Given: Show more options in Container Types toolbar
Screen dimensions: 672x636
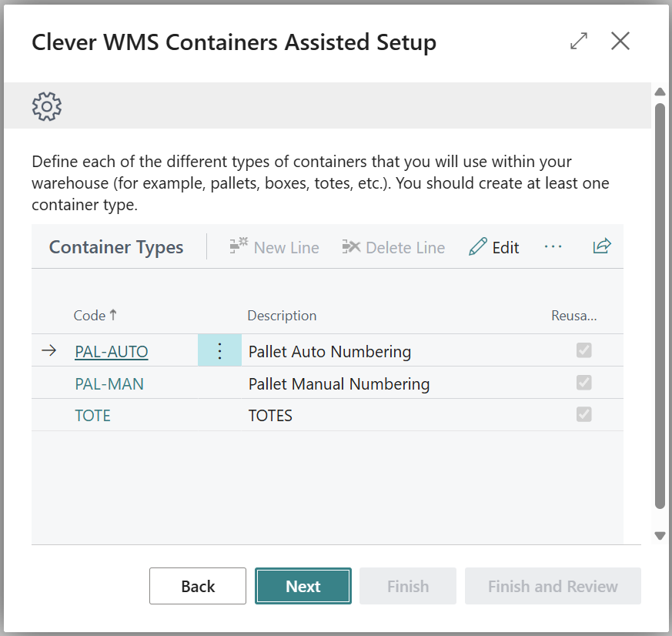Looking at the screenshot, I should tap(553, 246).
